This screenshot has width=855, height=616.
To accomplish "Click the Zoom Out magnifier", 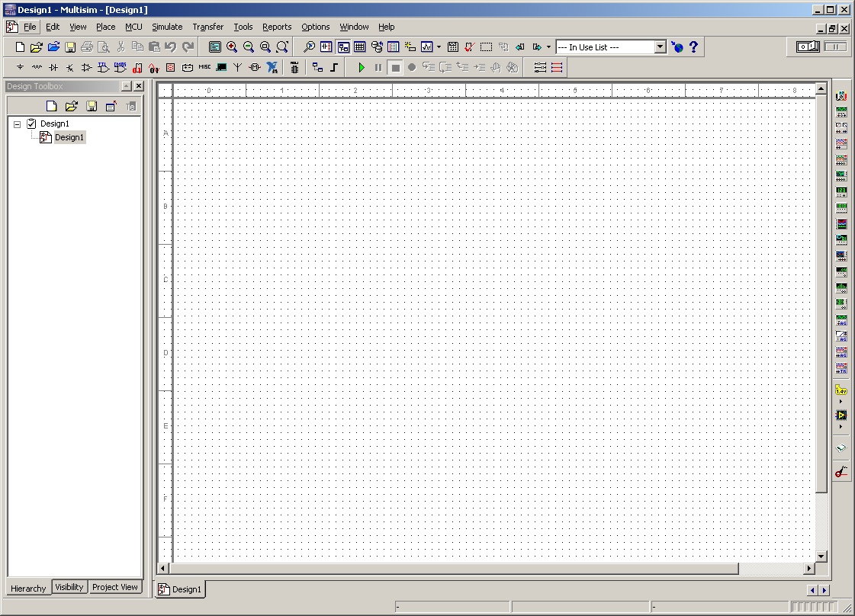I will click(249, 47).
